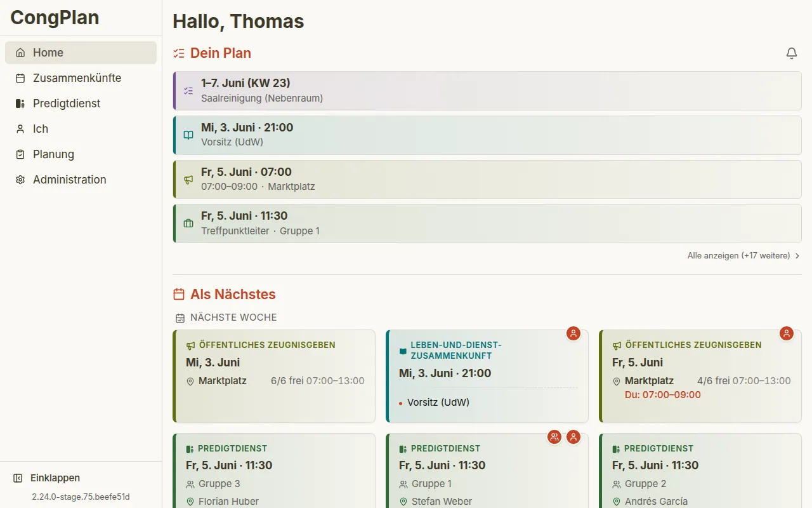The image size is (812, 508).
Task: Go to Home in the sidebar
Action: click(81, 53)
